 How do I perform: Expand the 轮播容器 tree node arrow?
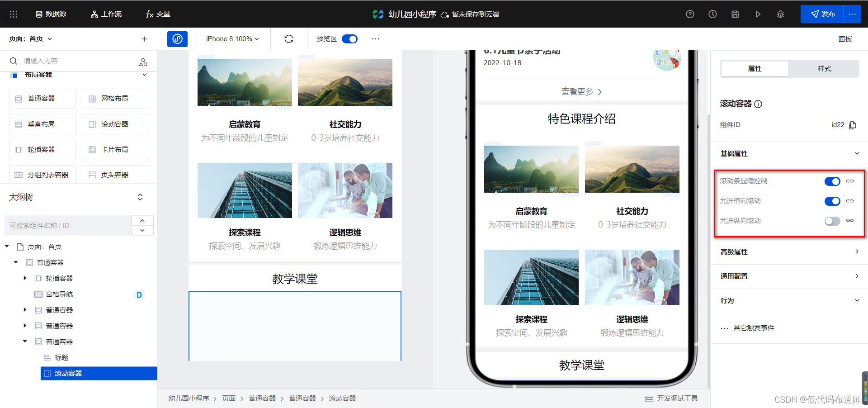[x=25, y=278]
